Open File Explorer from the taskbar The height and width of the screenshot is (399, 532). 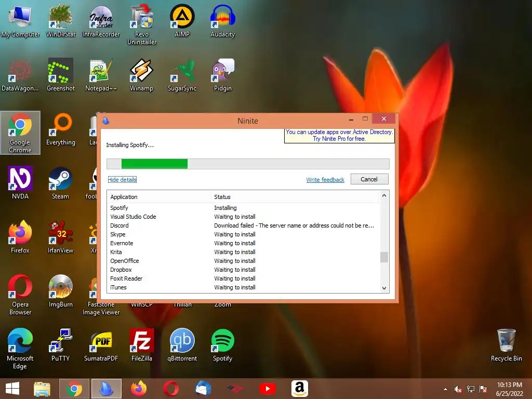coord(42,389)
